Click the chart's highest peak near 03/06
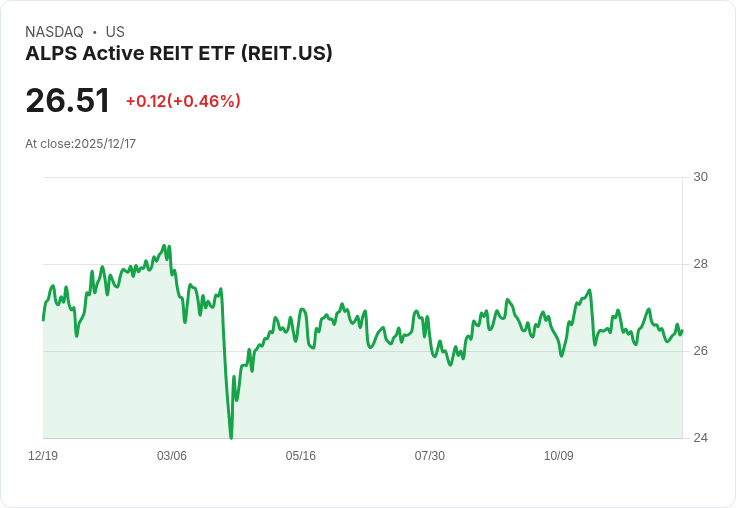Viewport: 736px width, 508px height. [x=164, y=246]
